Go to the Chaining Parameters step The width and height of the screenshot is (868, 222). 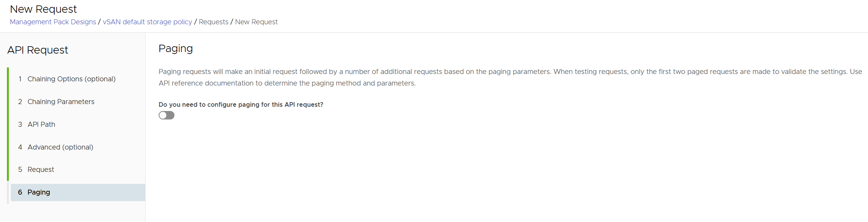coord(61,102)
